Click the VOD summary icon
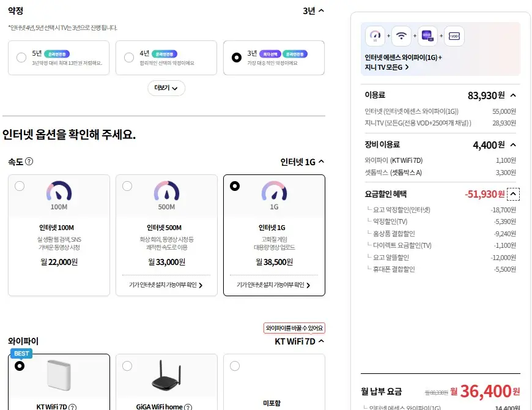 pyautogui.click(x=454, y=35)
